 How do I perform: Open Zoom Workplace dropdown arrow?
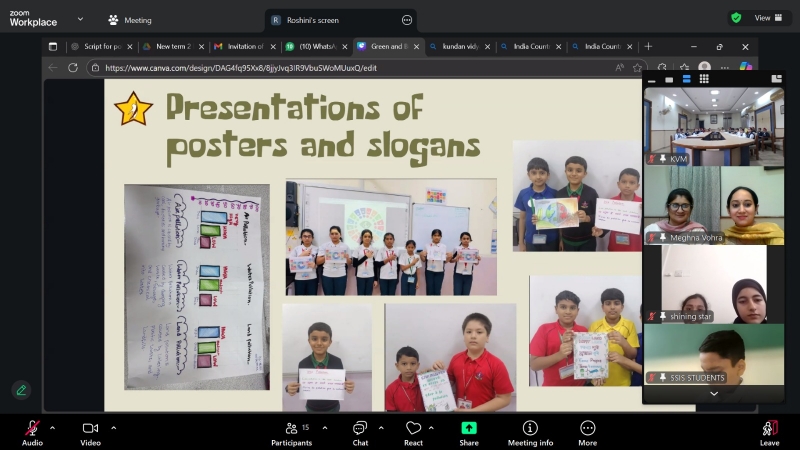[x=80, y=19]
